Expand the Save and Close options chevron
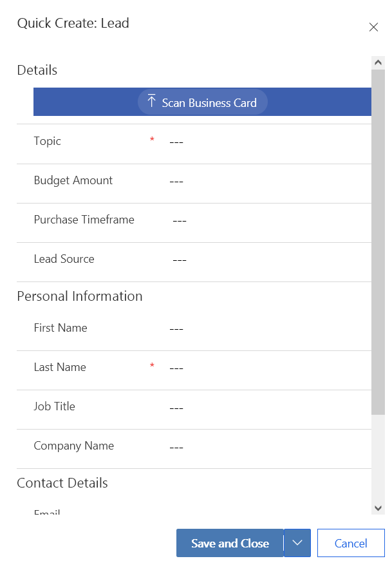 point(297,543)
